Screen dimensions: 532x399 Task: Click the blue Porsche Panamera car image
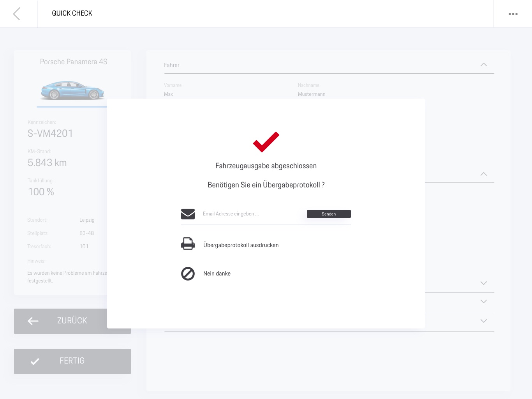click(72, 90)
